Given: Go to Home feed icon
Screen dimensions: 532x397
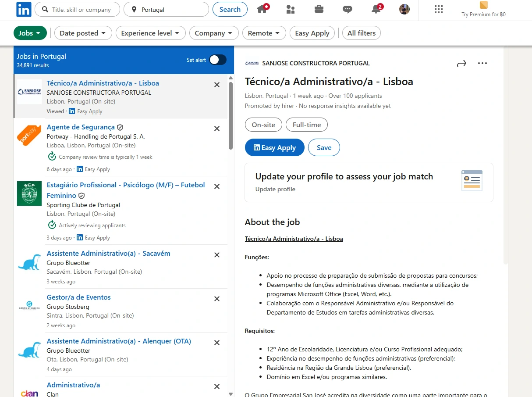Looking at the screenshot, I should point(262,9).
